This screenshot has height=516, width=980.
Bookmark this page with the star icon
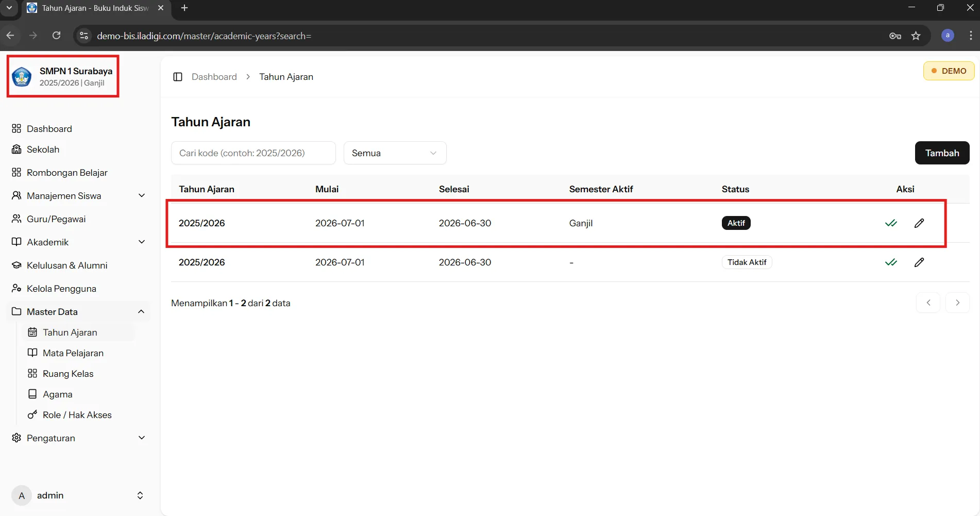coord(916,36)
